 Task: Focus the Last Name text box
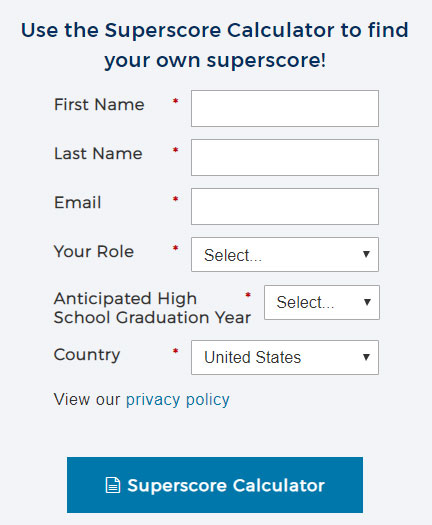pos(285,157)
